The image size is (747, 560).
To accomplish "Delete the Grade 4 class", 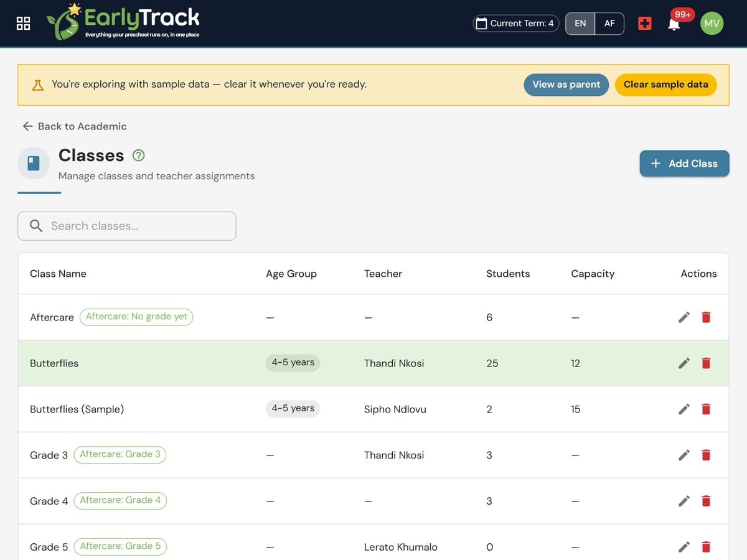I will (x=706, y=502).
